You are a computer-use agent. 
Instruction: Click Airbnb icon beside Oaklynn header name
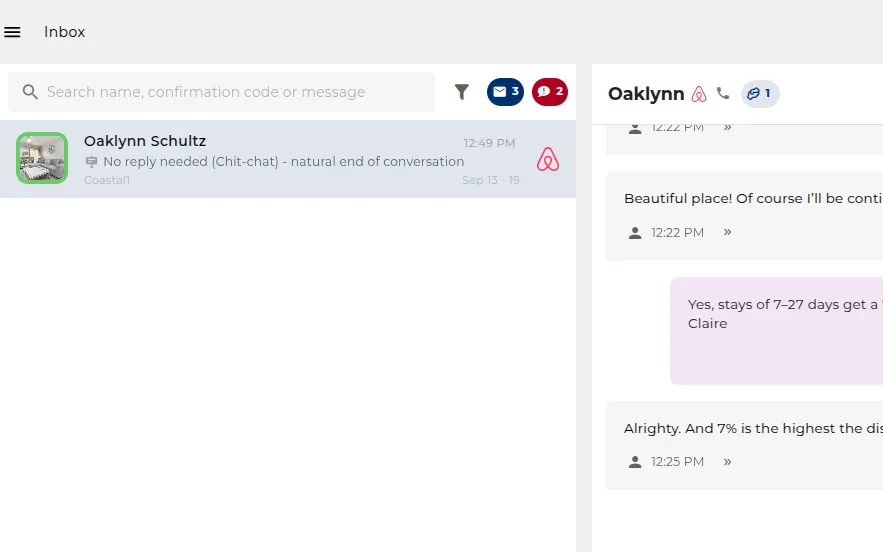[699, 94]
